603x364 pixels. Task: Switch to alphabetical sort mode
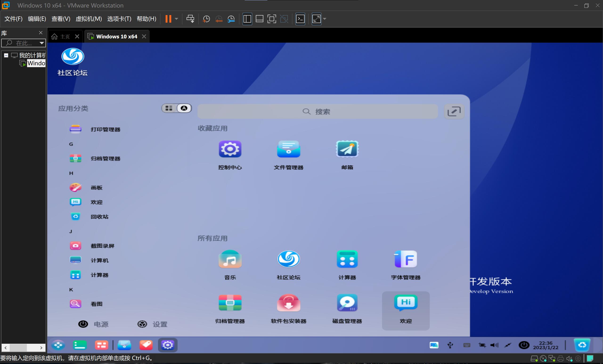click(184, 108)
